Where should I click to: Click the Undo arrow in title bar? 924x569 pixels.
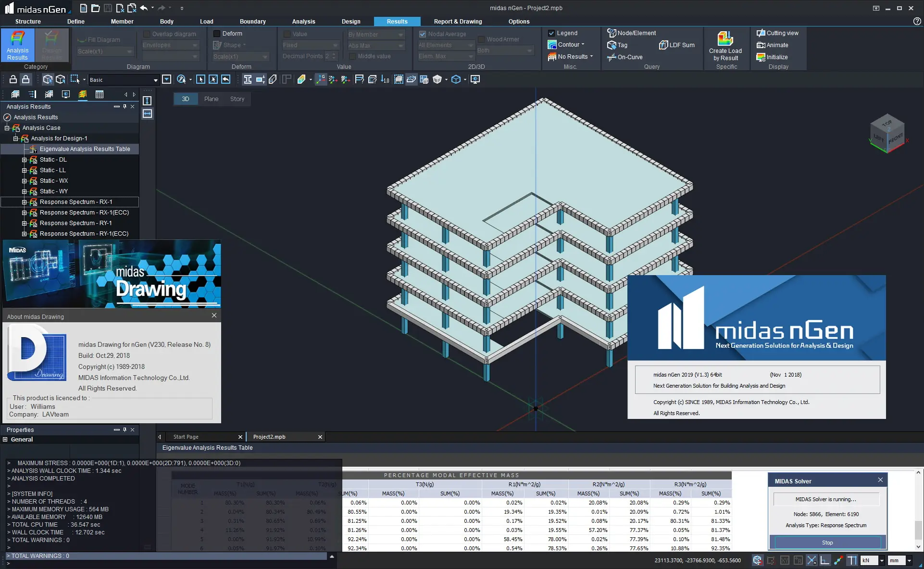point(144,8)
